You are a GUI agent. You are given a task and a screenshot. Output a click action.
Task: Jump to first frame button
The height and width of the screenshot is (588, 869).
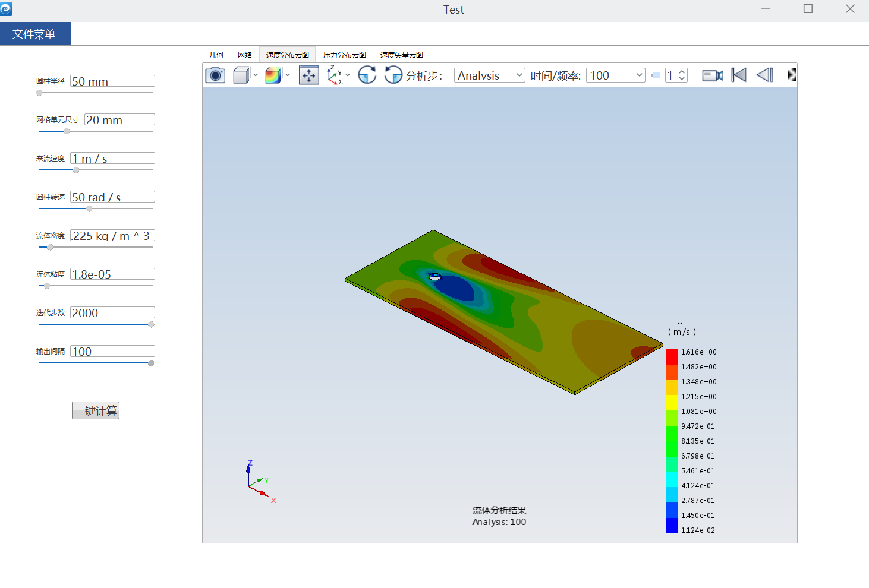click(739, 75)
